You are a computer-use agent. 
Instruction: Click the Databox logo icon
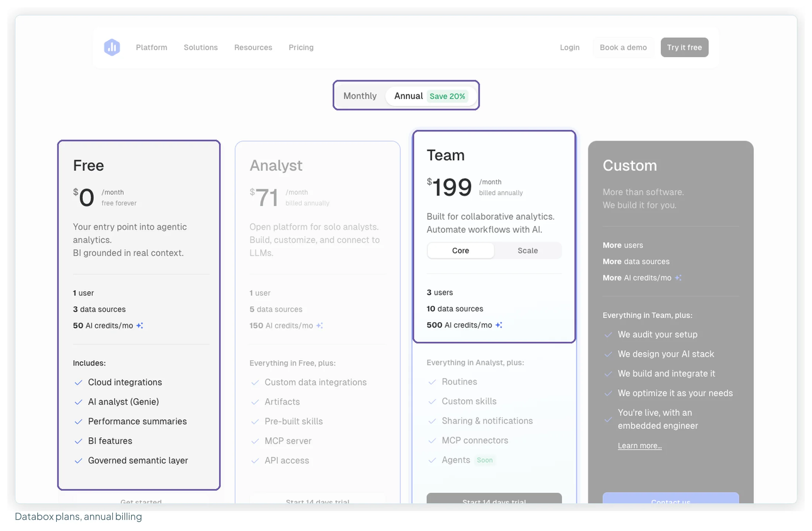(x=112, y=47)
